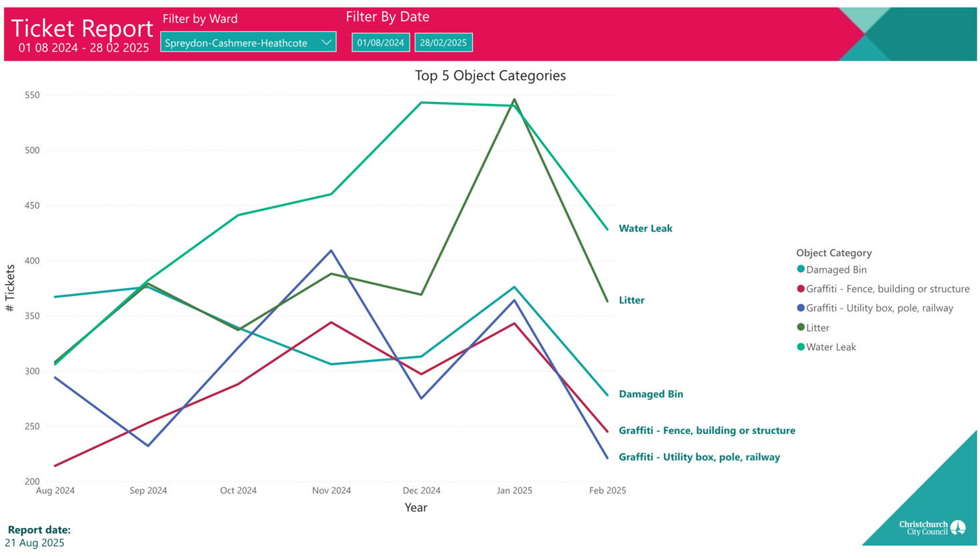Select Graffiti - Utility box legend blue marker
This screenshot has height=558, width=980.
[801, 308]
